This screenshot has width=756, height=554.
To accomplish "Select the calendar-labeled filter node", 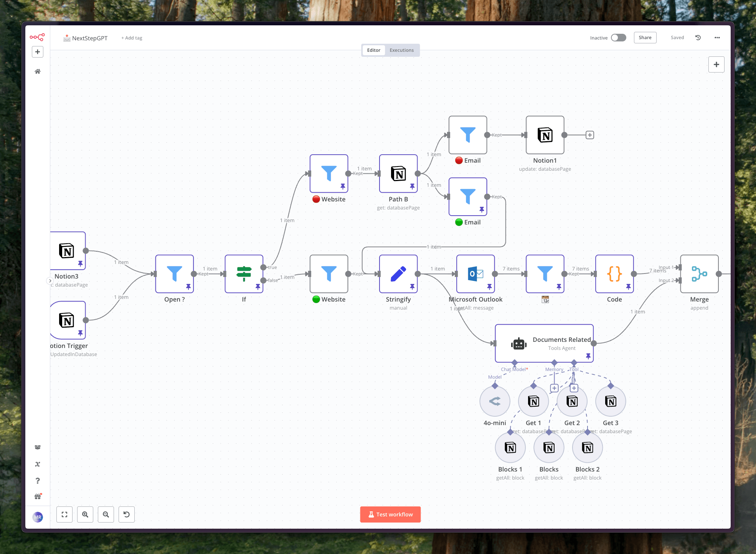I will pos(545,274).
